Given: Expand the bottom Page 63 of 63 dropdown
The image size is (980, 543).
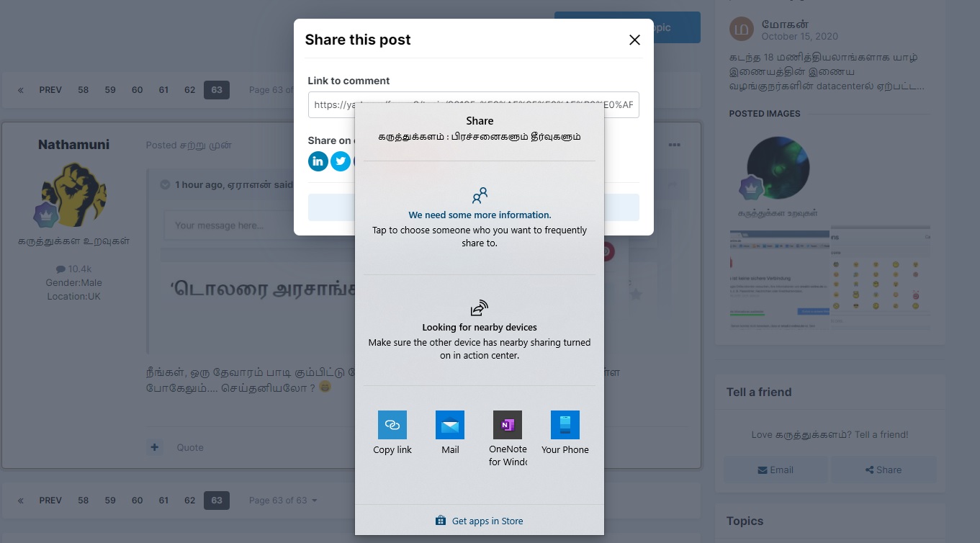Looking at the screenshot, I should click(x=282, y=501).
